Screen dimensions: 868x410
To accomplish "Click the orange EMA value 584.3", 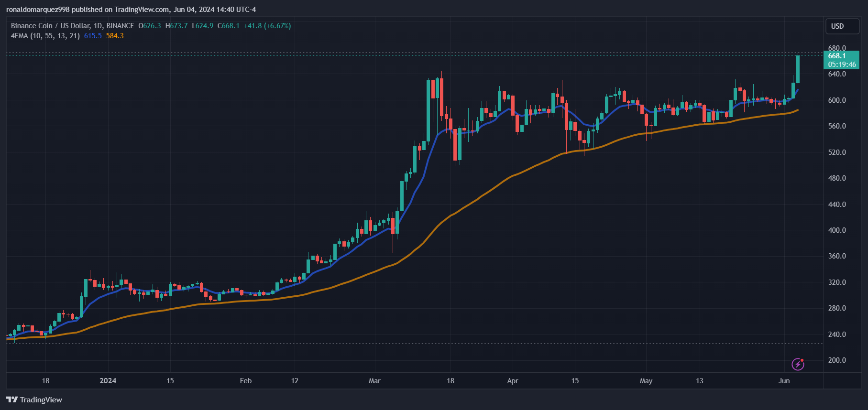I will pos(115,36).
